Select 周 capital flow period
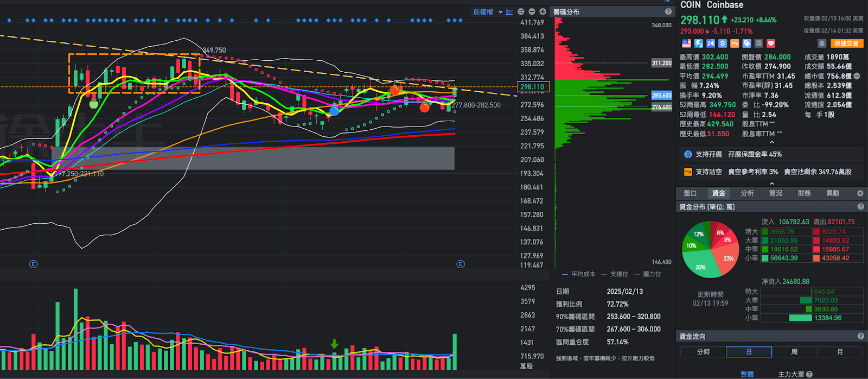This screenshot has width=868, height=379. (794, 352)
